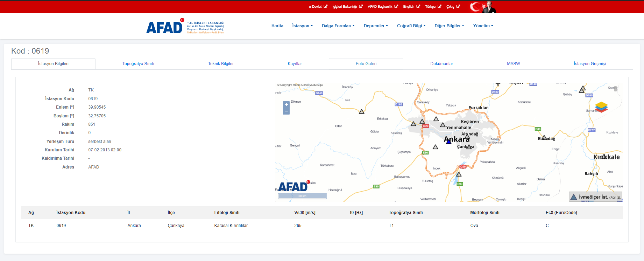The width and height of the screenshot is (644, 261).
Task: Zoom in on the station map
Action: coord(286,104)
